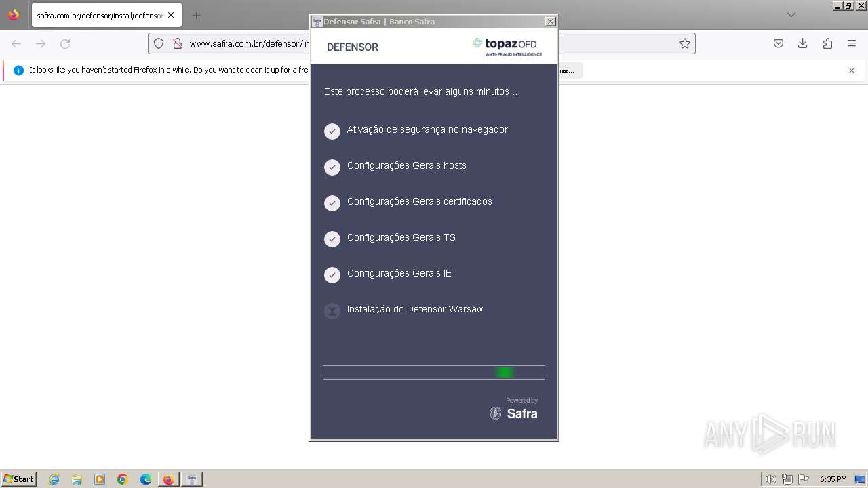868x488 pixels.
Task: Click checkmark beside Configurações Gerais hosts
Action: point(332,167)
